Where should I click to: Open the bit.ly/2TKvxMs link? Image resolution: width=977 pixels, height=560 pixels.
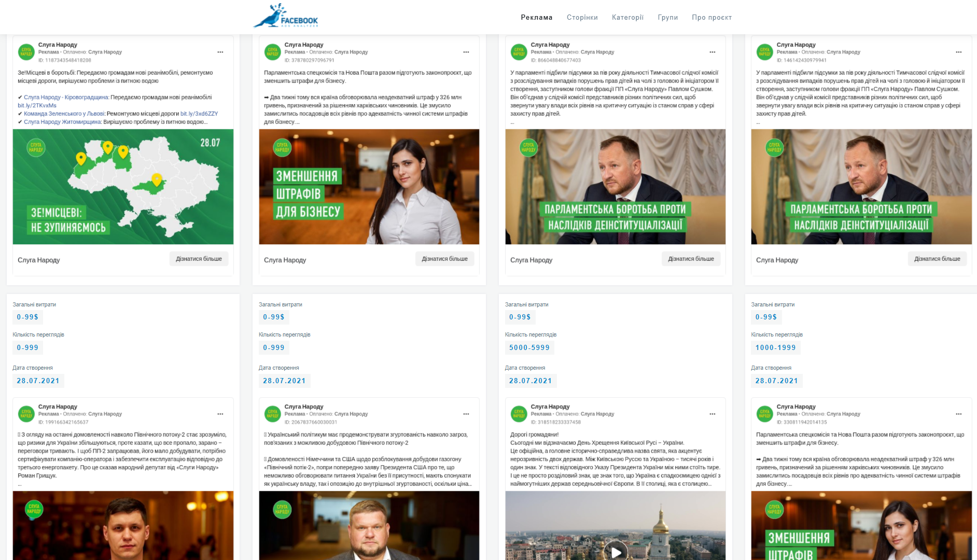[37, 105]
